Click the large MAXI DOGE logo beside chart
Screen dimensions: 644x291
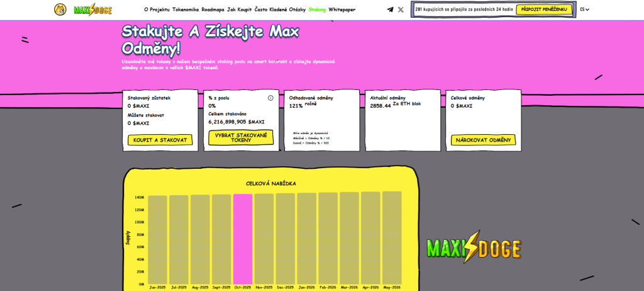[474, 247]
